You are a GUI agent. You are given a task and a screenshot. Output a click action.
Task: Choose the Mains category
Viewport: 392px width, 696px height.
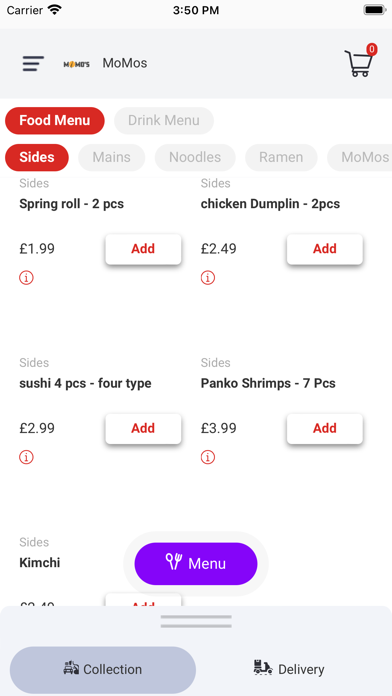pyautogui.click(x=111, y=157)
